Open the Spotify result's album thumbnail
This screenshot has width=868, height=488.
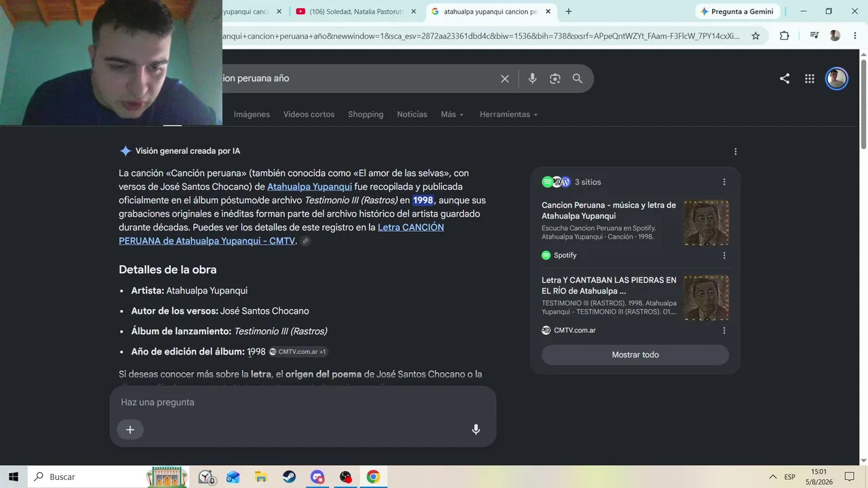[x=706, y=223]
